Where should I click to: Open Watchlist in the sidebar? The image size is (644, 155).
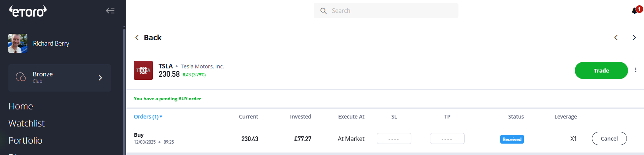click(x=27, y=123)
